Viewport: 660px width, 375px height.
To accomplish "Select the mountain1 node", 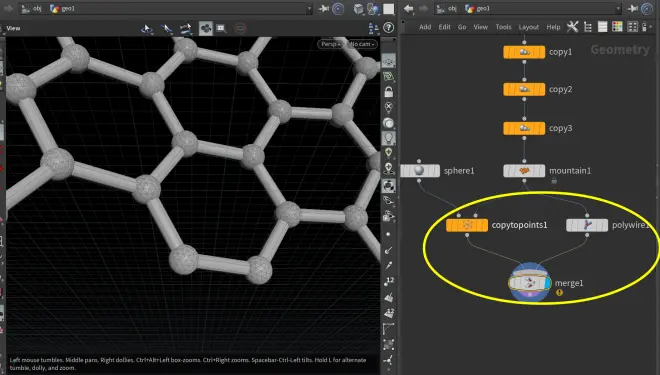I will (x=524, y=170).
